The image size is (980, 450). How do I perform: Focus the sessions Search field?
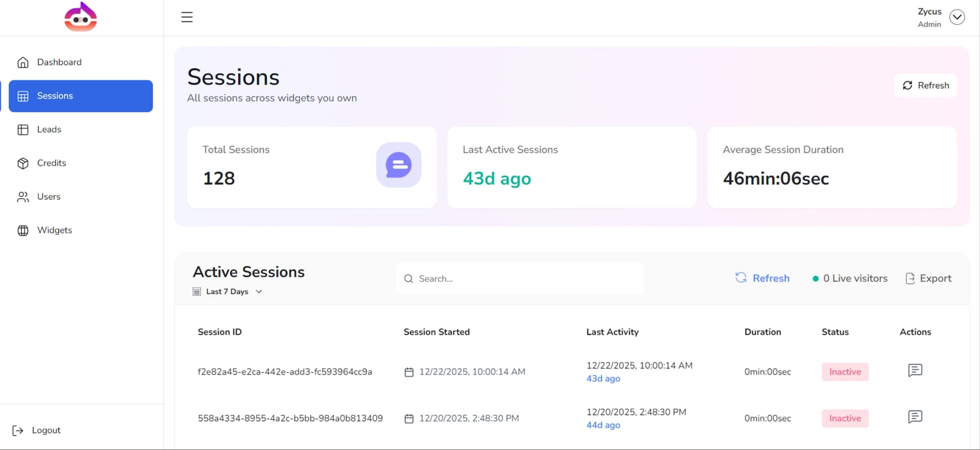point(520,279)
